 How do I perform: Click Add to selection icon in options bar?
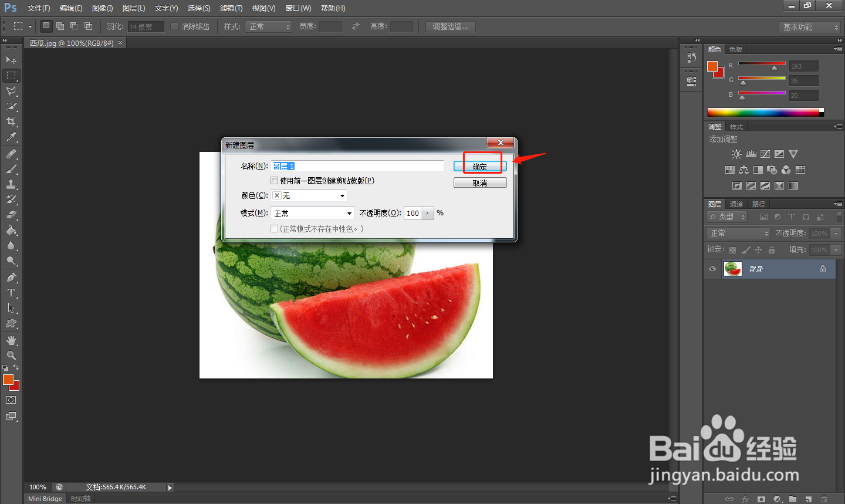click(x=60, y=26)
